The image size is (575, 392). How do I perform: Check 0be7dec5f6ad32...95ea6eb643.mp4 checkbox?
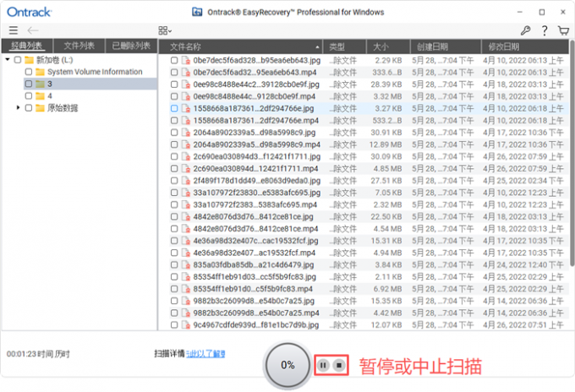click(x=174, y=73)
